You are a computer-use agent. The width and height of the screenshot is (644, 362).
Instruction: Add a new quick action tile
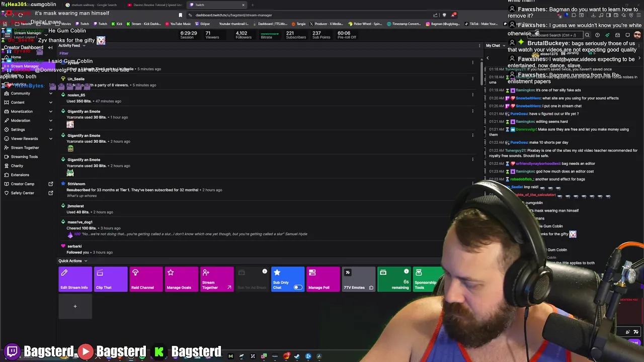75,306
